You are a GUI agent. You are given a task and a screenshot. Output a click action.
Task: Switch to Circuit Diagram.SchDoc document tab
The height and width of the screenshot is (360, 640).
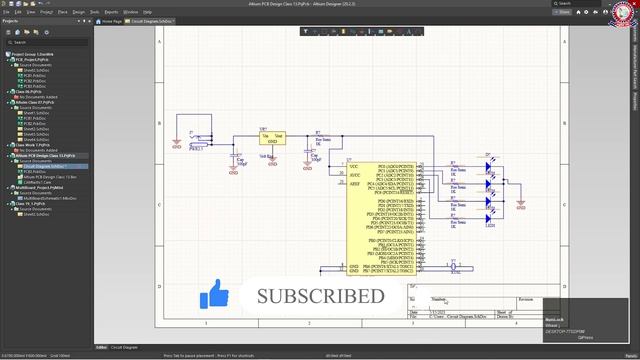150,21
